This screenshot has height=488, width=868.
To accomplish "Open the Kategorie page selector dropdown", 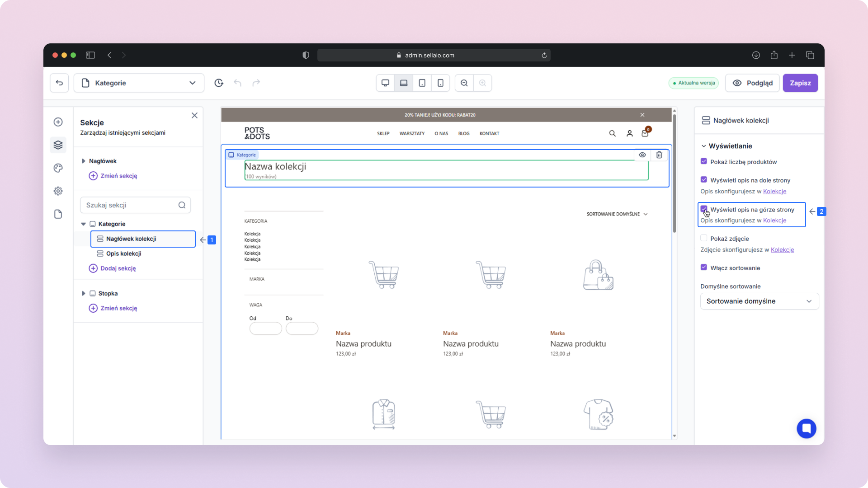I will tap(139, 83).
